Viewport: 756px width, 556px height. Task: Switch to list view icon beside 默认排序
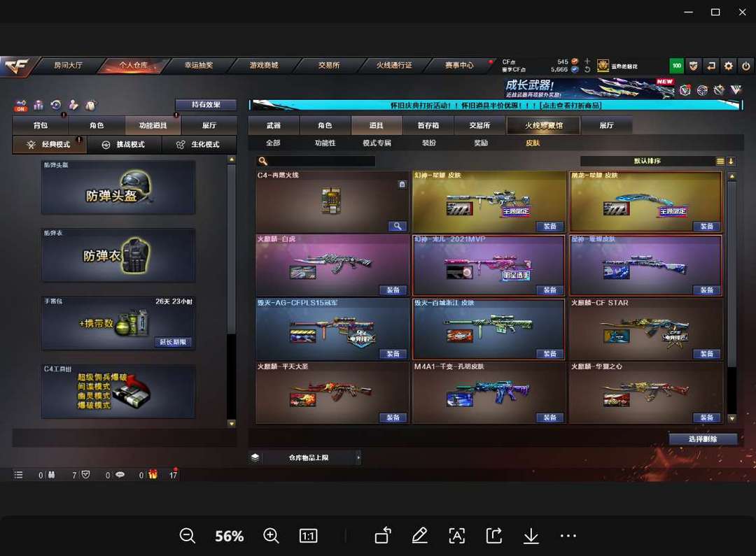[720, 162]
